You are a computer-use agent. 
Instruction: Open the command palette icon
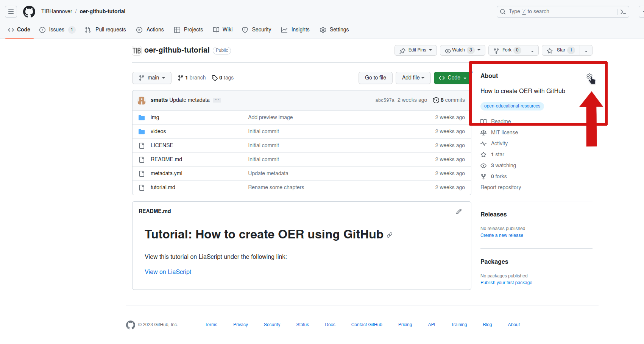coord(623,12)
